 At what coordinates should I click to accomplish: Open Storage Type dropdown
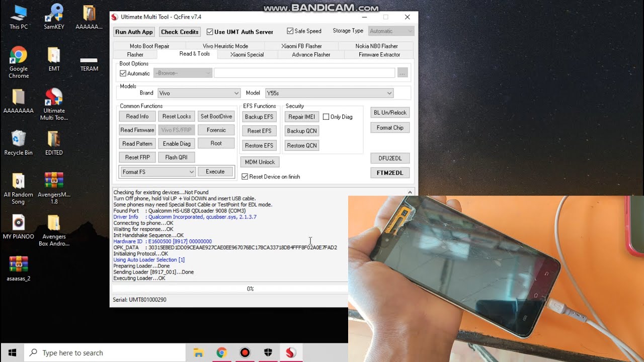(391, 31)
